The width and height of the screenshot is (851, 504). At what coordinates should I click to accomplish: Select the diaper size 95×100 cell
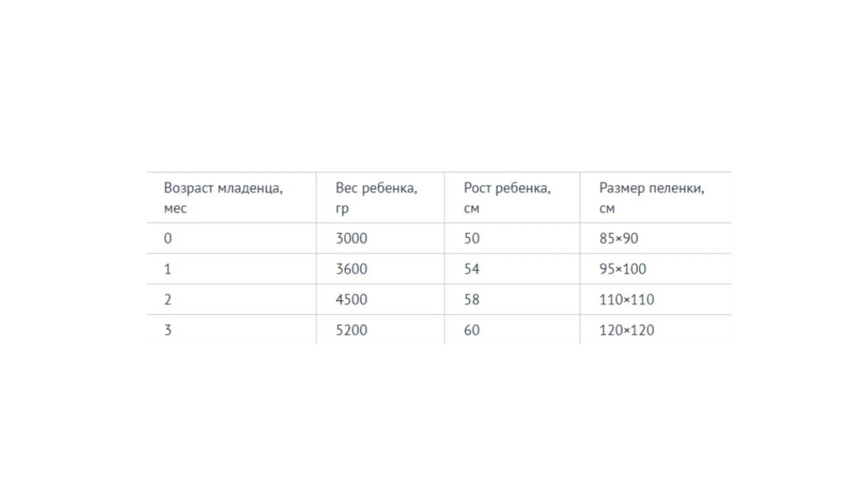[656, 269]
